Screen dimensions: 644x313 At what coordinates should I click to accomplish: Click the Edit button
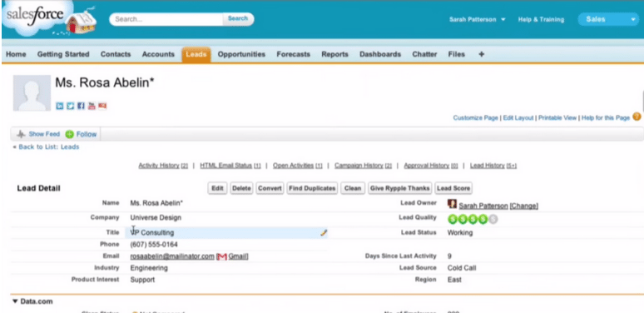pos(217,188)
